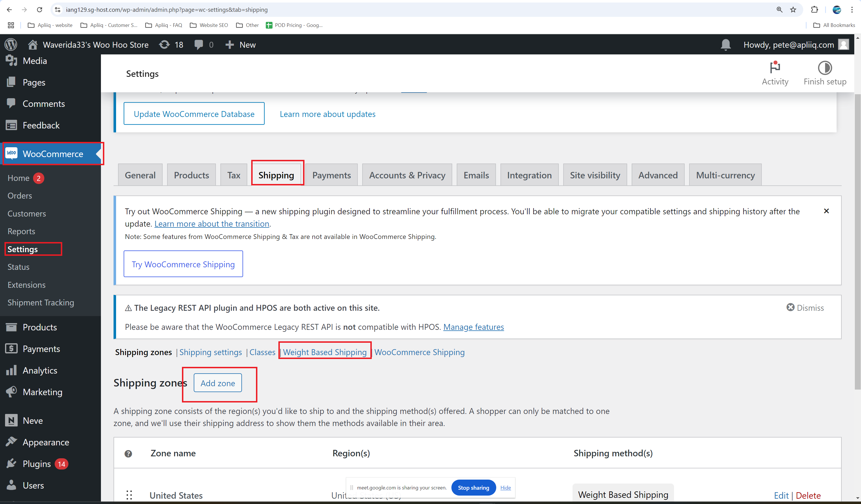Switch to the Multi-currency tab
Viewport: 861px width, 504px height.
click(725, 175)
